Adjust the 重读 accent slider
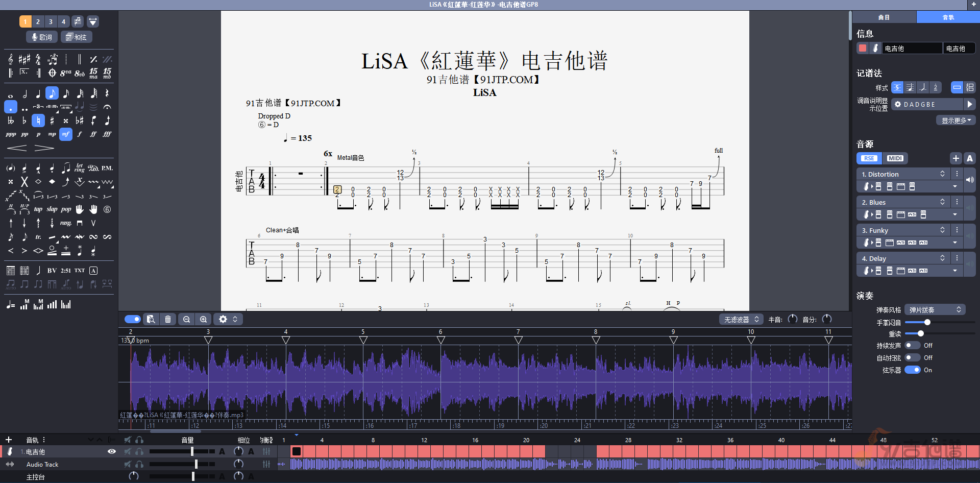The image size is (980, 483). point(939,334)
